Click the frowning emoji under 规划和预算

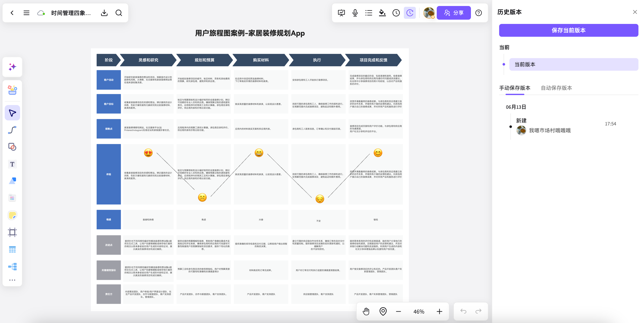202,198
